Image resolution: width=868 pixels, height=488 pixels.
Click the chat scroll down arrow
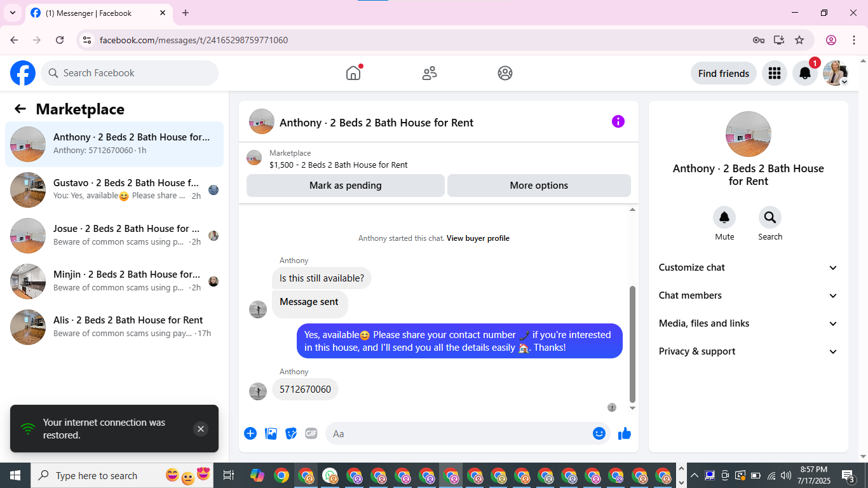point(632,408)
